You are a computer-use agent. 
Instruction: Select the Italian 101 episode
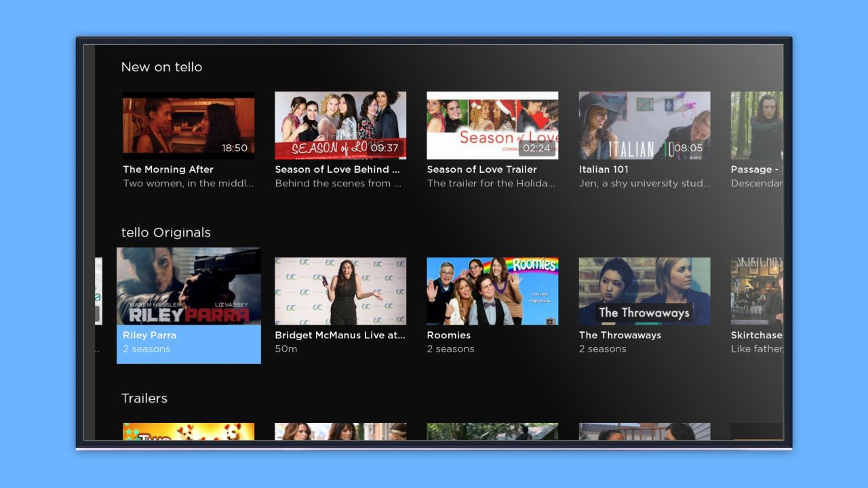[644, 125]
